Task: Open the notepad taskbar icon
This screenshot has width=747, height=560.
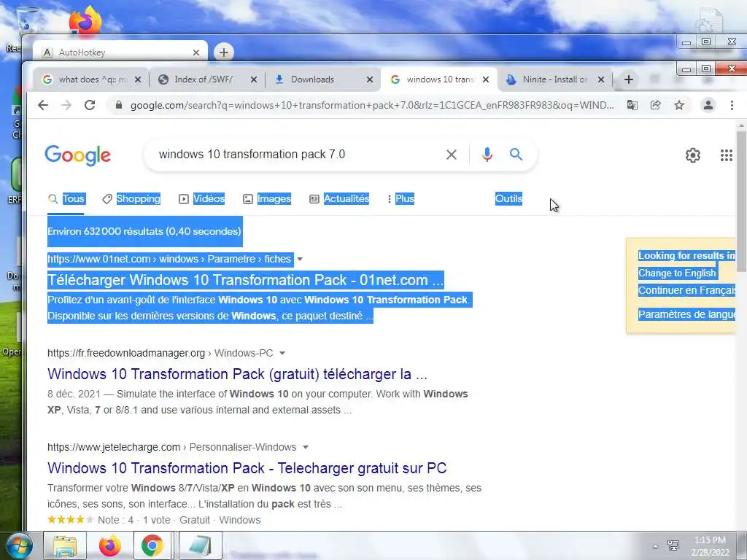Action: click(x=200, y=546)
